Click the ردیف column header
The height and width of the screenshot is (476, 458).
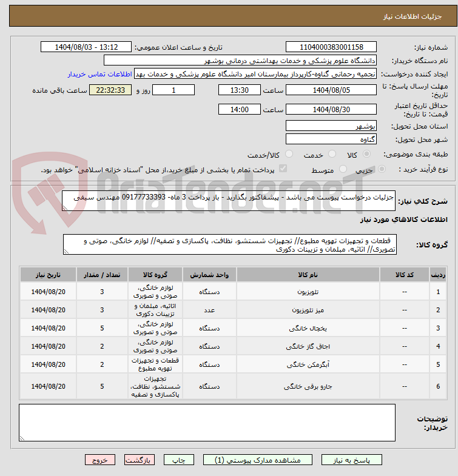[x=438, y=275]
